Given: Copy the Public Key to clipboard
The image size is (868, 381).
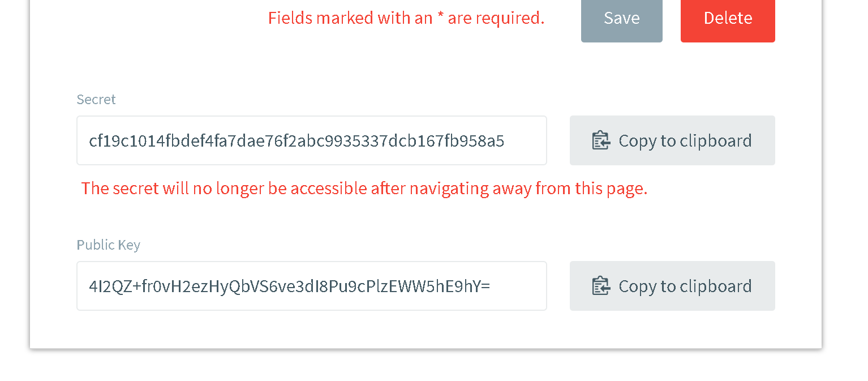Looking at the screenshot, I should click(672, 286).
